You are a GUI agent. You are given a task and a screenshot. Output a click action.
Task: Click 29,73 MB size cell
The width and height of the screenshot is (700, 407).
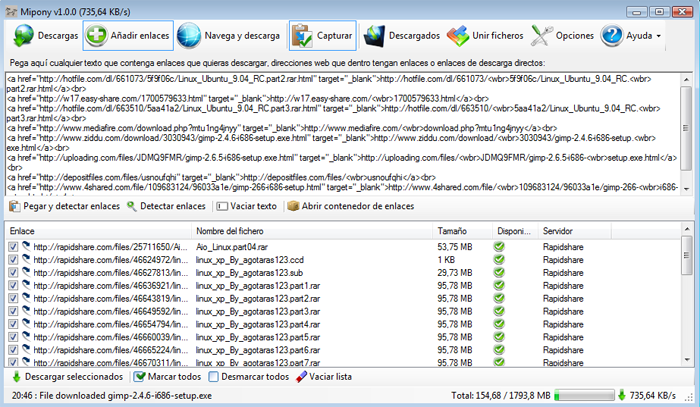pos(455,273)
